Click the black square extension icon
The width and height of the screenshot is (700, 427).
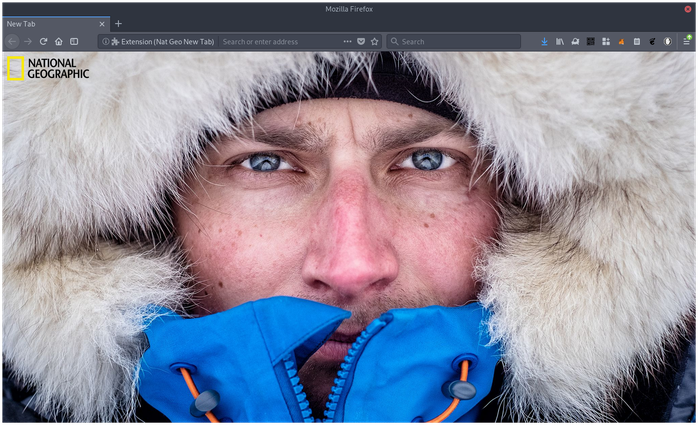point(591,42)
